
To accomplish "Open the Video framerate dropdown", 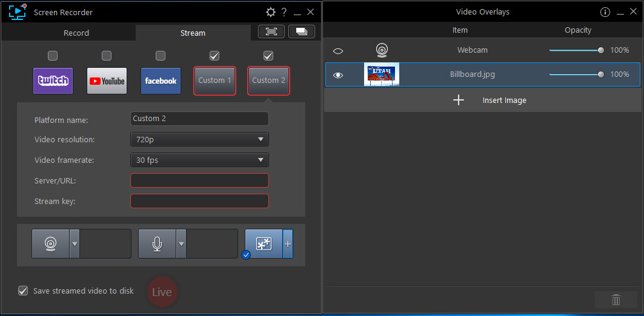I will (x=199, y=160).
